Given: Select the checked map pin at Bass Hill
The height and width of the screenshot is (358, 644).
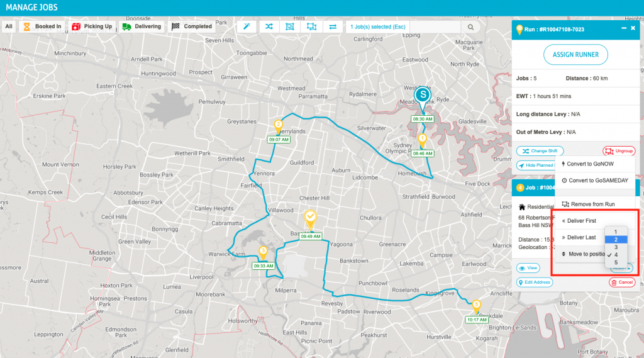Looking at the screenshot, I should [x=310, y=219].
